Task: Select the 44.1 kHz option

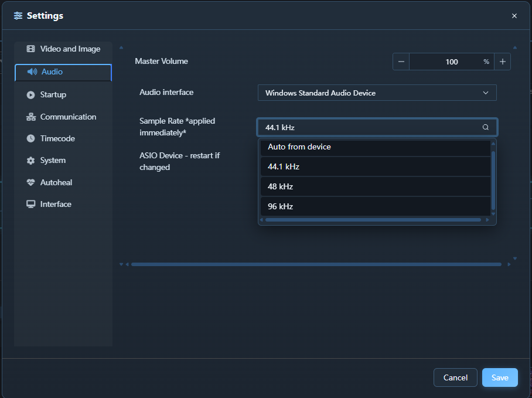Action: pyautogui.click(x=375, y=166)
